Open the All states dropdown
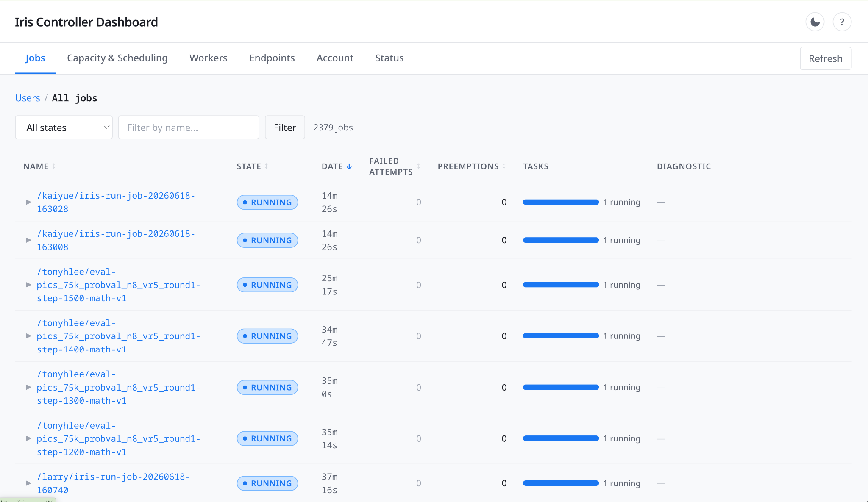This screenshot has width=868, height=502. [x=64, y=128]
